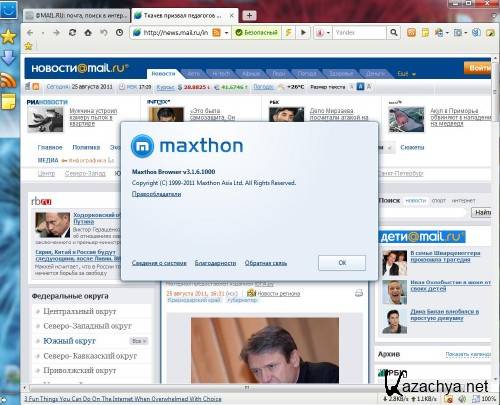Reopen the last closed tab (undo arrow)
The width and height of the screenshot is (500, 405).
(x=104, y=33)
